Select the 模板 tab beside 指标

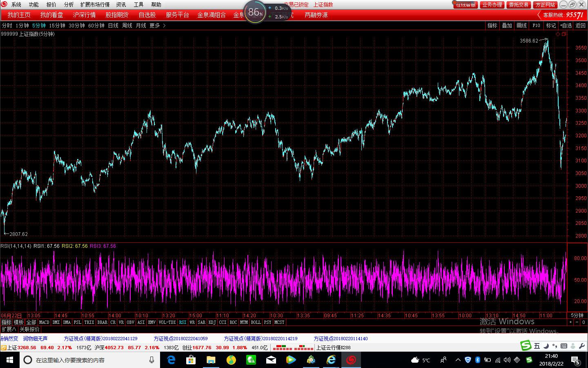coord(19,322)
